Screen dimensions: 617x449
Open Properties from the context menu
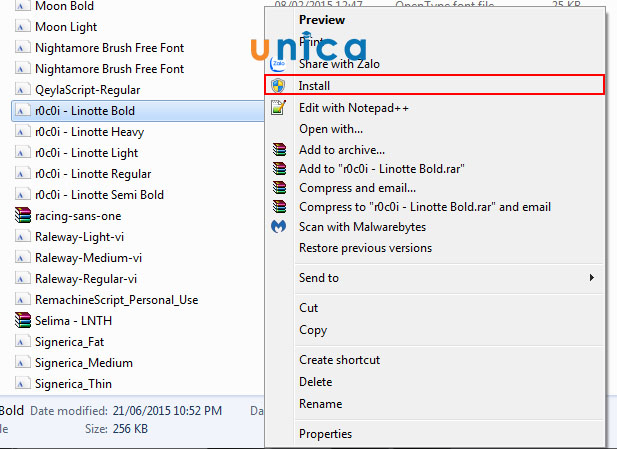pyautogui.click(x=325, y=434)
